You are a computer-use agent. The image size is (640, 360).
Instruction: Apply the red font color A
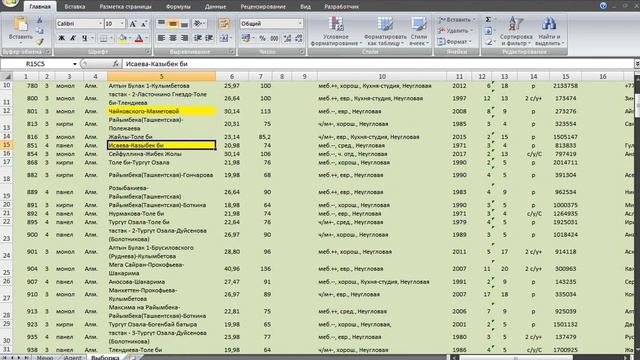click(x=139, y=38)
